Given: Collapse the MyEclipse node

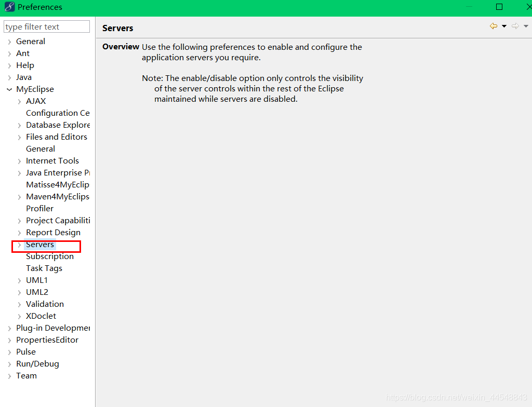Looking at the screenshot, I should pos(9,89).
